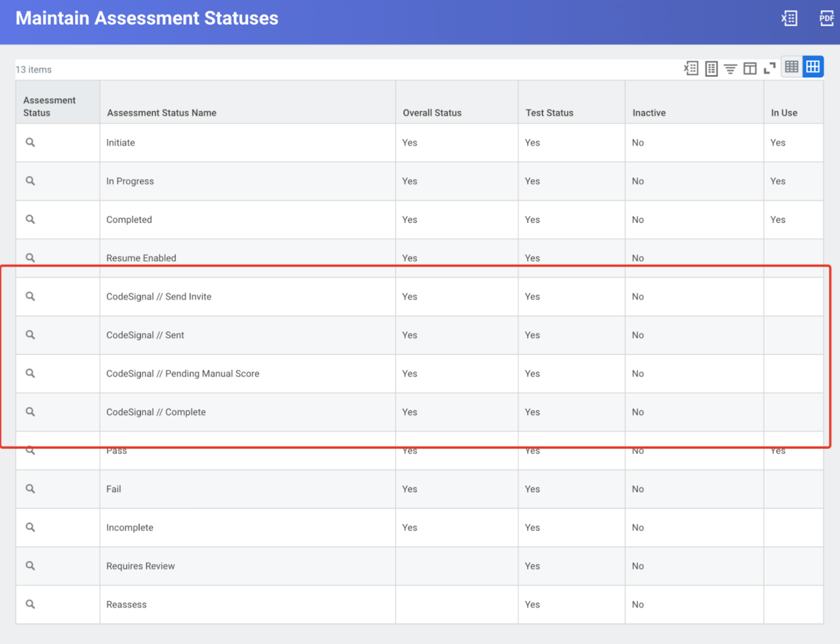View details of the Reassess status
The width and height of the screenshot is (840, 644).
pyautogui.click(x=30, y=604)
